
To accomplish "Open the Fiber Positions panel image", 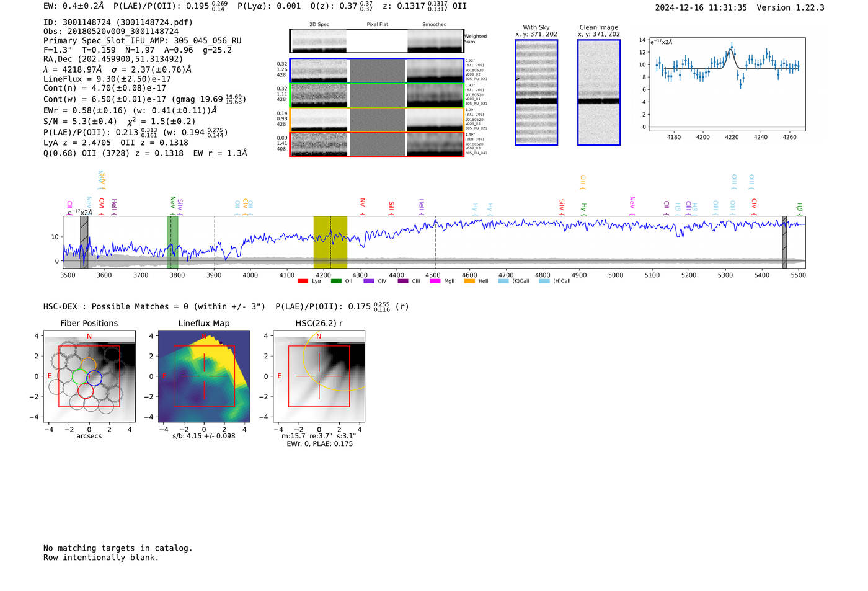I will tap(89, 376).
